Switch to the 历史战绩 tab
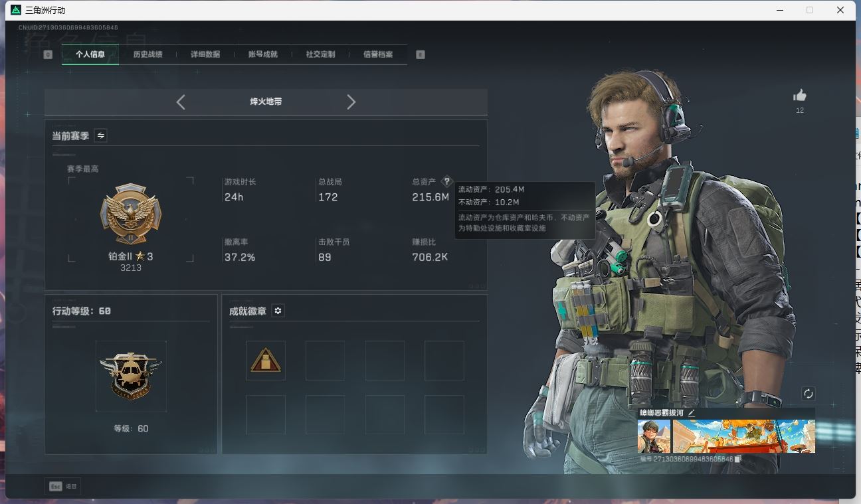The image size is (861, 504). pos(147,54)
